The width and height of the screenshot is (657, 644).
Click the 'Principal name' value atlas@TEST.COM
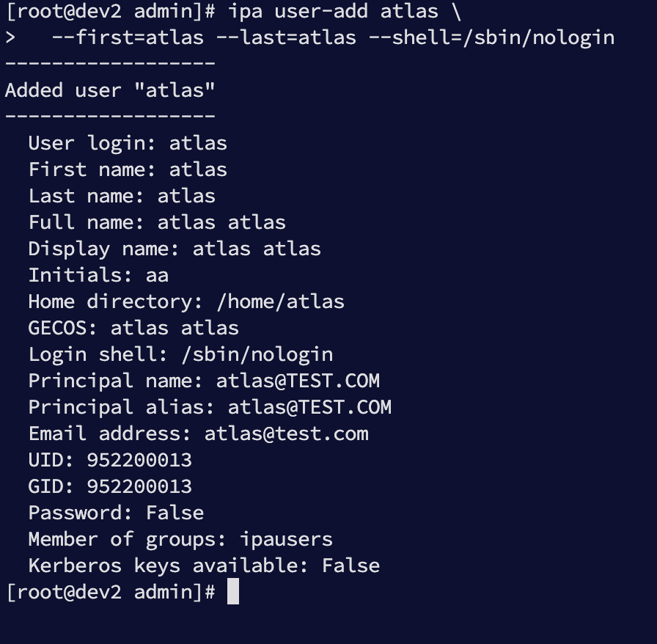coord(298,381)
